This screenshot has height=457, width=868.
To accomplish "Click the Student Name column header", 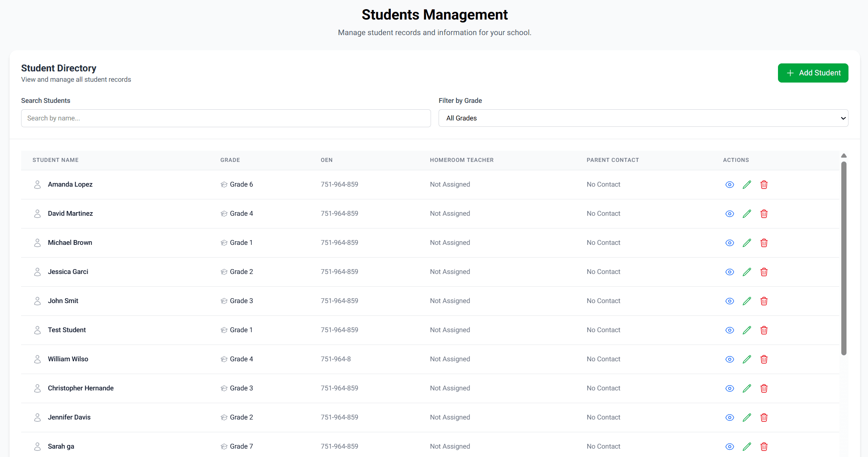I will 55,160.
